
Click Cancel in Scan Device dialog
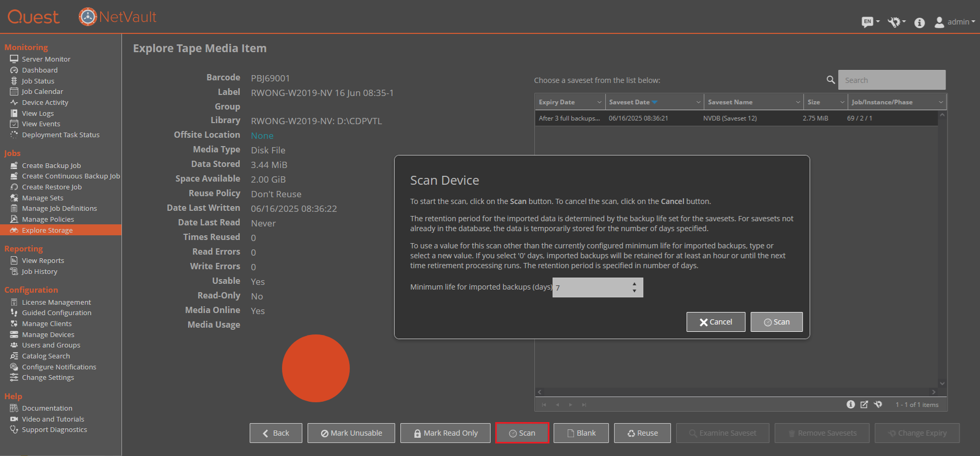[x=716, y=322]
